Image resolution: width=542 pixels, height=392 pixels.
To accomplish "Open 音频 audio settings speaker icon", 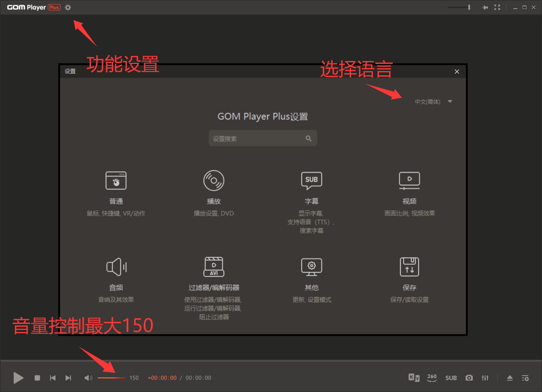I will pos(116,267).
